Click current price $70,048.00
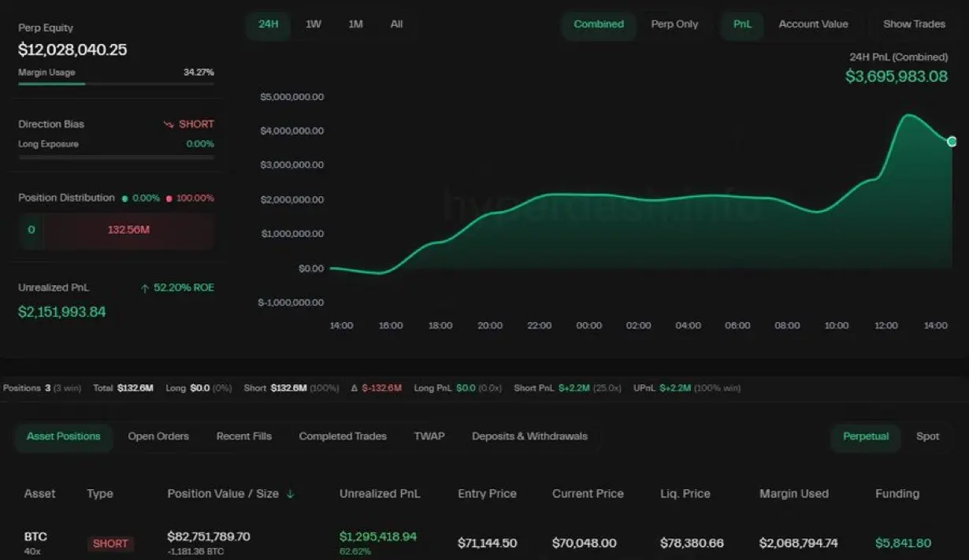The width and height of the screenshot is (969, 560). (585, 543)
